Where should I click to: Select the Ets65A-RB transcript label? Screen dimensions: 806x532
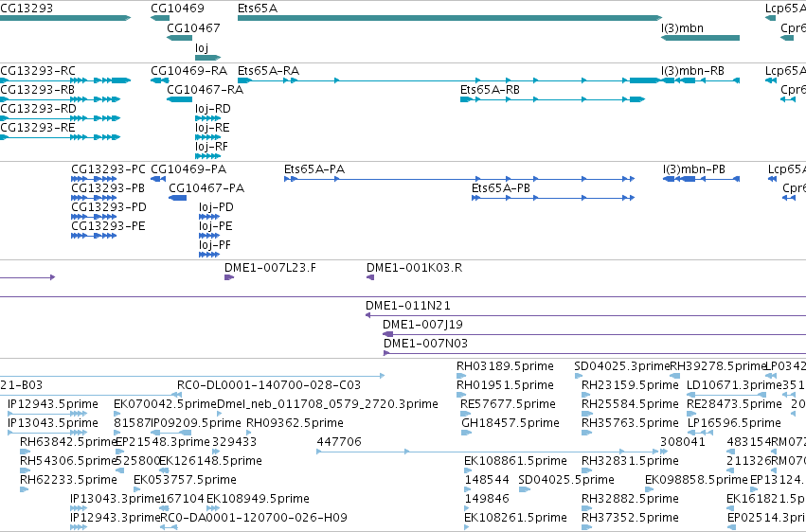pyautogui.click(x=490, y=89)
